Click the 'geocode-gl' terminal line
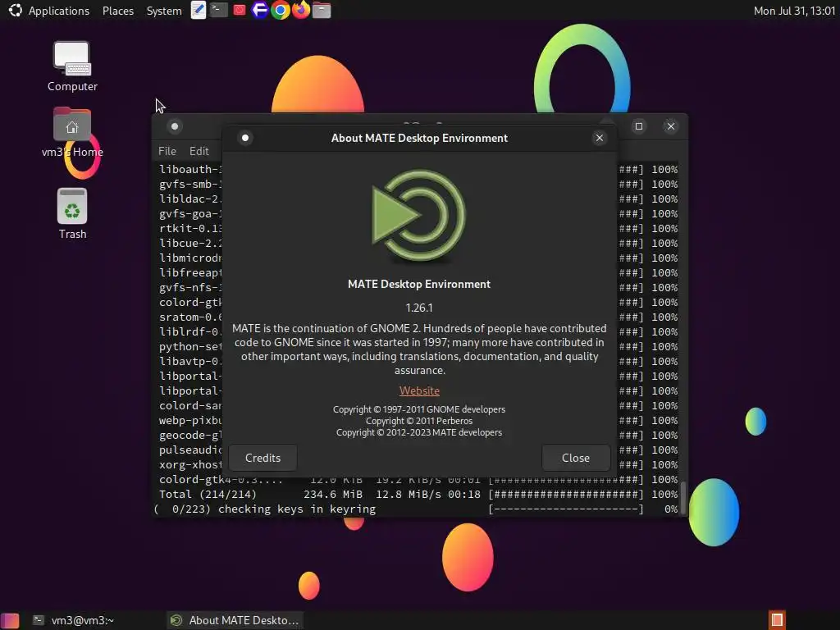Image resolution: width=840 pixels, height=630 pixels. pos(190,435)
